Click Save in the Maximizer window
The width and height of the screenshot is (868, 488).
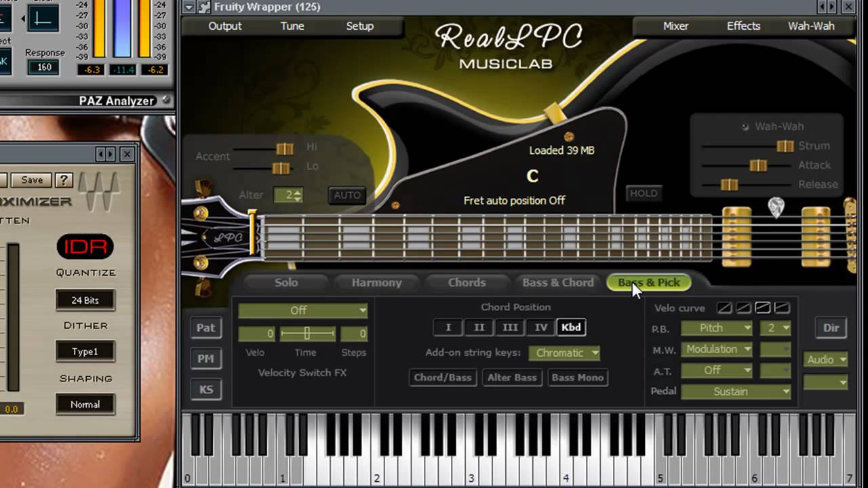[x=32, y=180]
